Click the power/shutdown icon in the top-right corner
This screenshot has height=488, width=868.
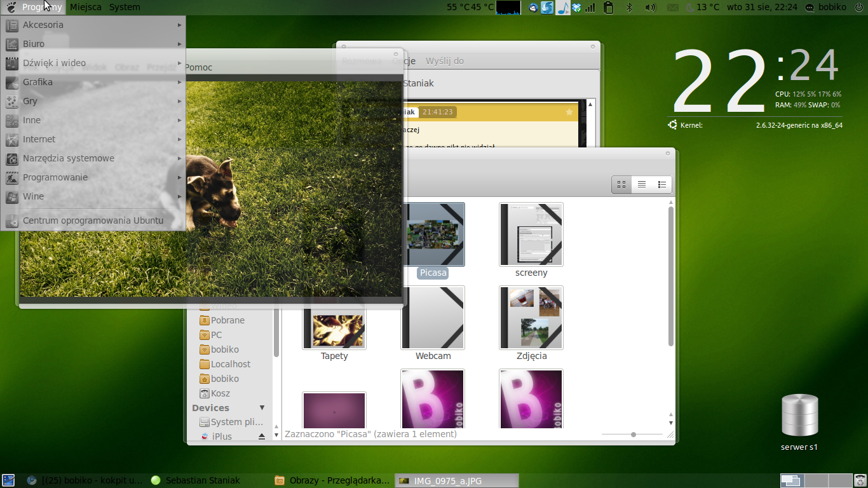click(x=859, y=8)
